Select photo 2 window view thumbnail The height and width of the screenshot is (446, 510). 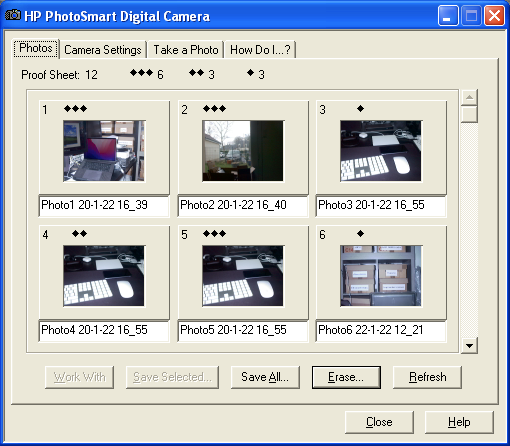[x=243, y=151]
